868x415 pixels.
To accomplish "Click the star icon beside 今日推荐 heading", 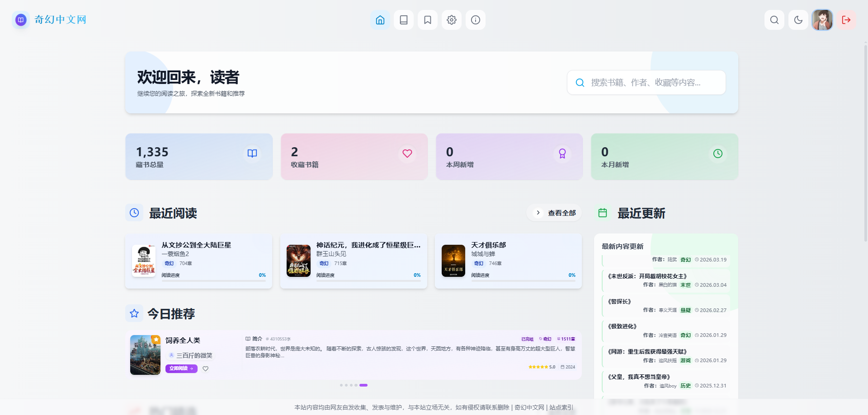I will (x=134, y=313).
